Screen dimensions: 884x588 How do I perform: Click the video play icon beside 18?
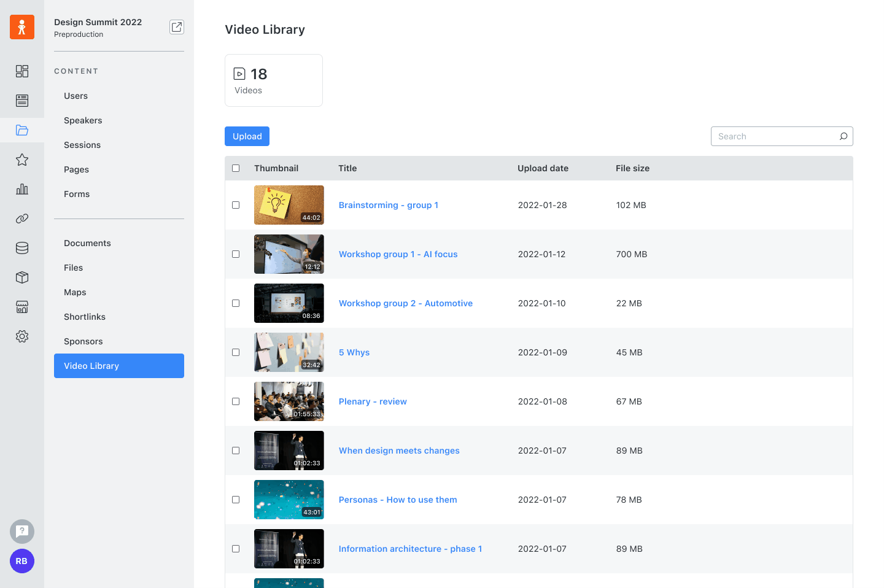point(239,74)
